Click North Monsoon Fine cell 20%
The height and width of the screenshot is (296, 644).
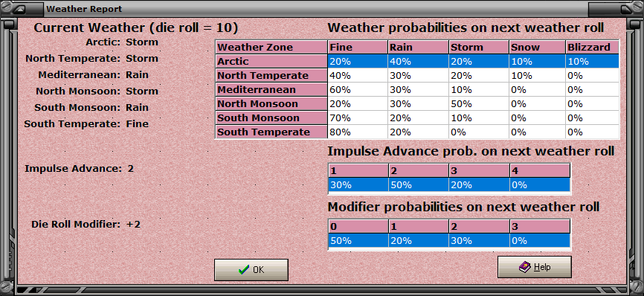pyautogui.click(x=358, y=104)
